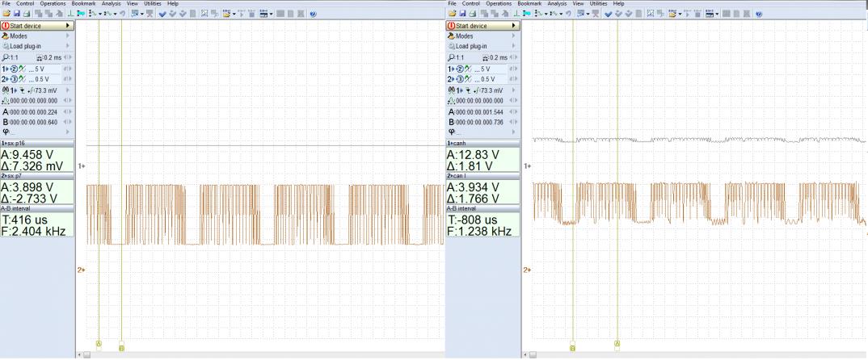Click the blue checkmark icon in left toolbar
The width and height of the screenshot is (868, 360).
tap(162, 14)
